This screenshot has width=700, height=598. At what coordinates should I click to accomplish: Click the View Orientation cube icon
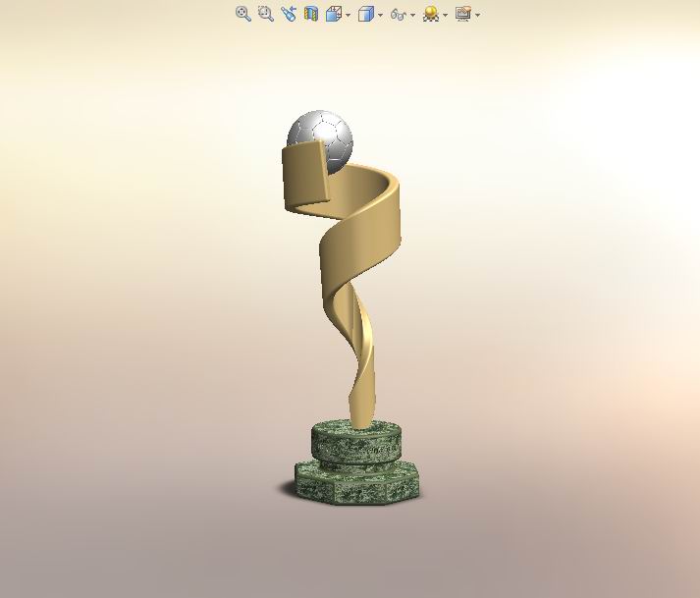coord(334,15)
